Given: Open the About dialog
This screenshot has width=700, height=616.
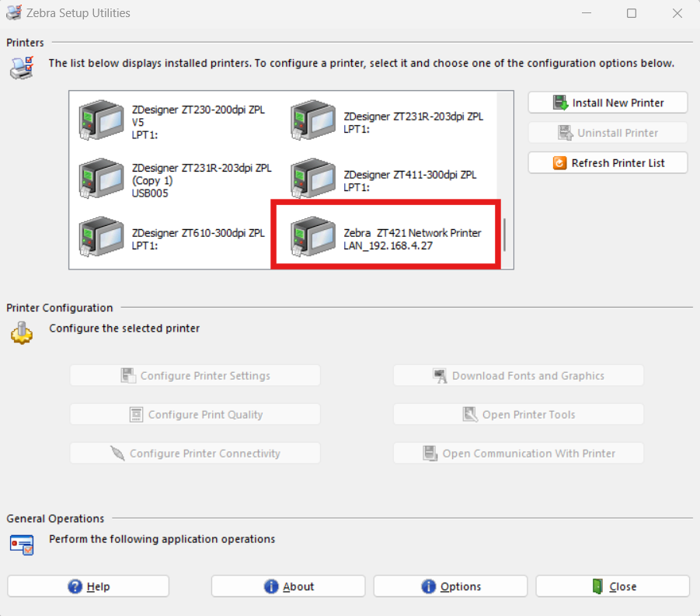Looking at the screenshot, I should click(289, 586).
